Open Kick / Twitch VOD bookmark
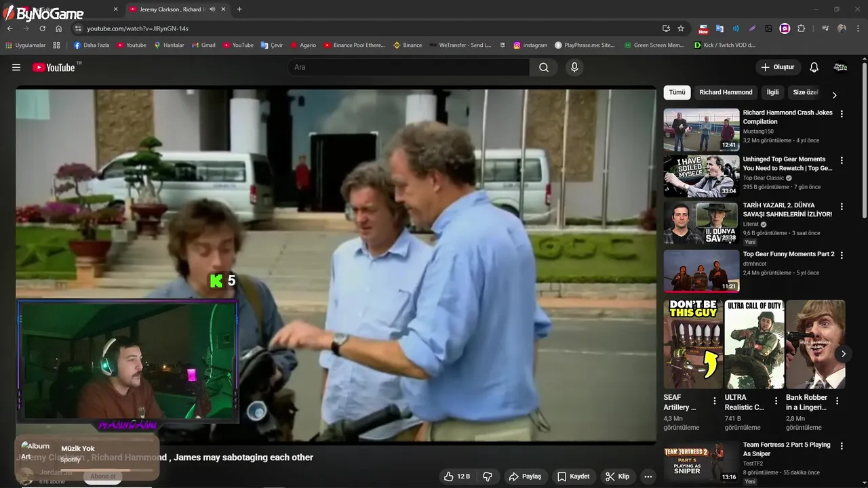This screenshot has height=488, width=868. pyautogui.click(x=724, y=45)
